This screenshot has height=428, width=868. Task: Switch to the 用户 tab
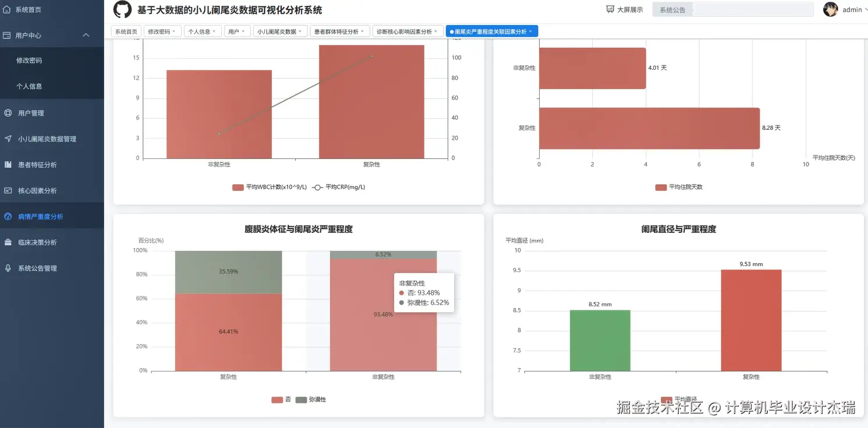point(238,31)
